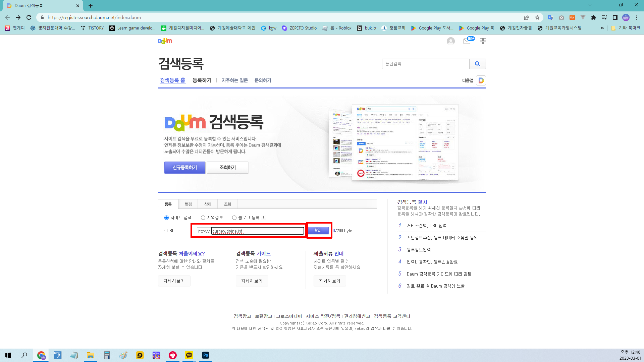This screenshot has width=644, height=362.
Task: Open the Daum app (다음앱) icon
Action: 481,80
